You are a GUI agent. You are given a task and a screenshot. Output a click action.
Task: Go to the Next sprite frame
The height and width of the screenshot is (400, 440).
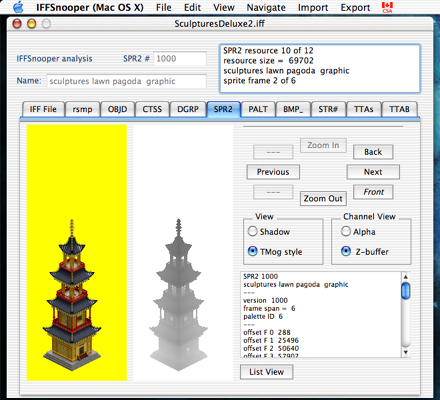(373, 172)
